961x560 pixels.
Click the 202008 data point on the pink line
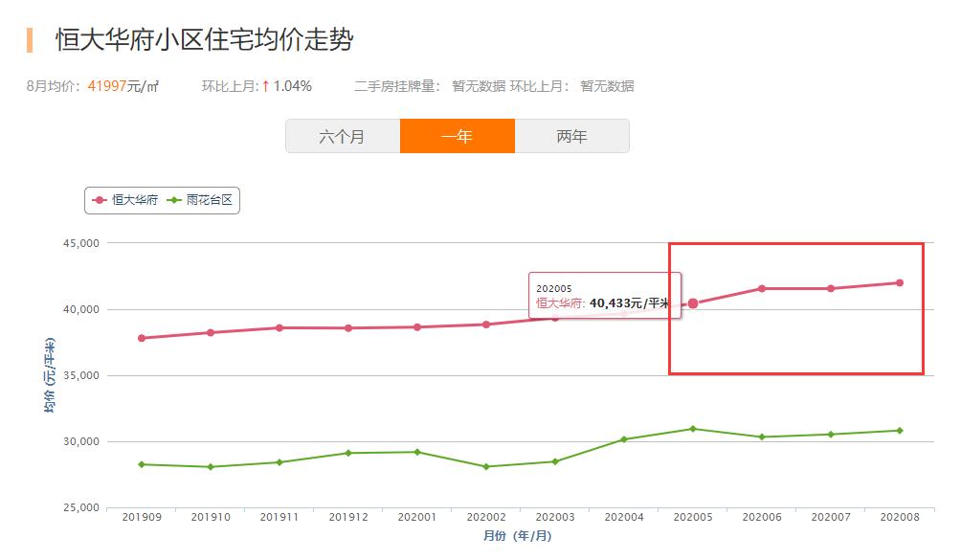(x=898, y=282)
